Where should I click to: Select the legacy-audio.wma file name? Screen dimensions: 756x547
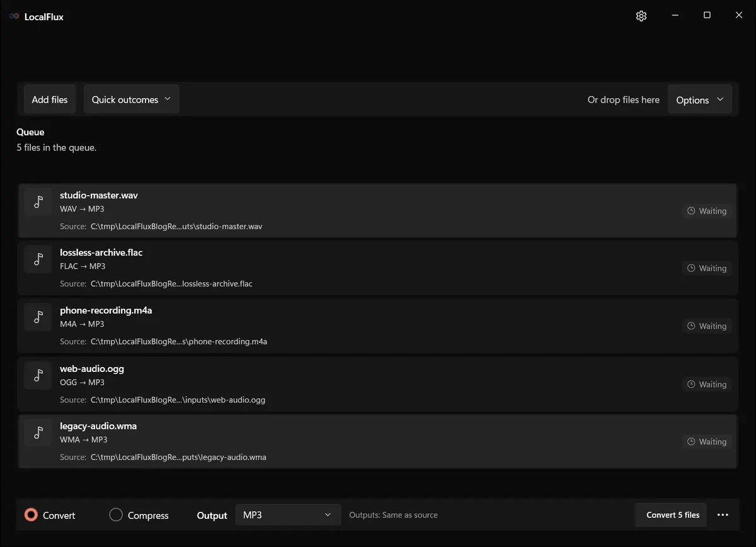click(98, 426)
